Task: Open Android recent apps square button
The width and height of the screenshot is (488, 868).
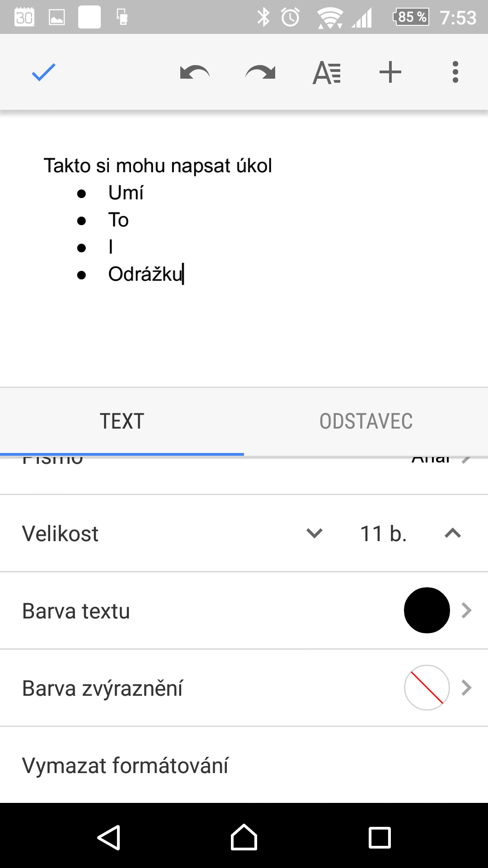Action: click(380, 838)
